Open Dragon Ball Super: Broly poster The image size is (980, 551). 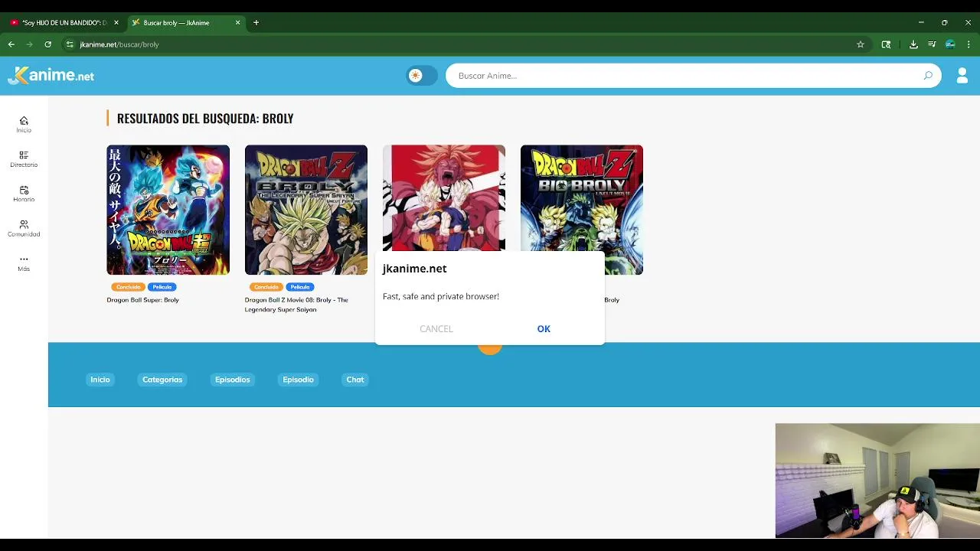pos(168,210)
